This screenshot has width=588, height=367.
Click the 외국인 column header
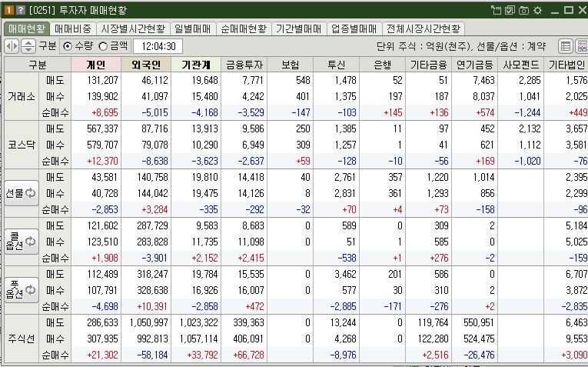(146, 65)
